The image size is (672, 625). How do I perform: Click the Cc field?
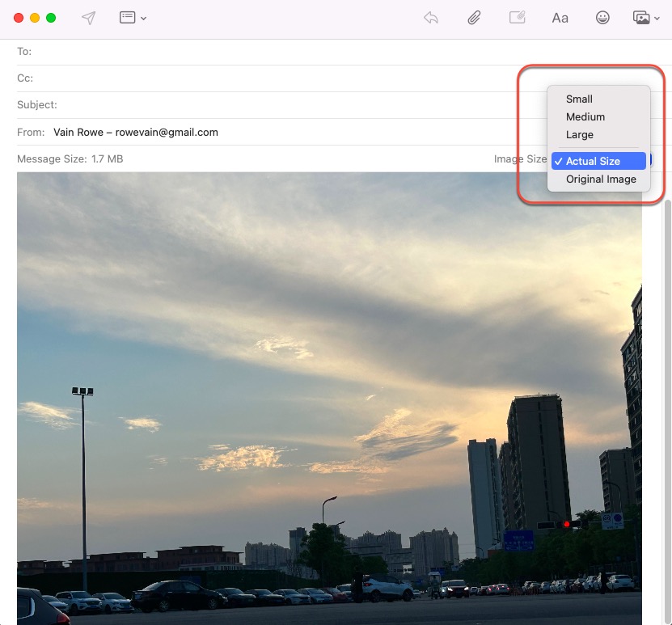coord(162,78)
